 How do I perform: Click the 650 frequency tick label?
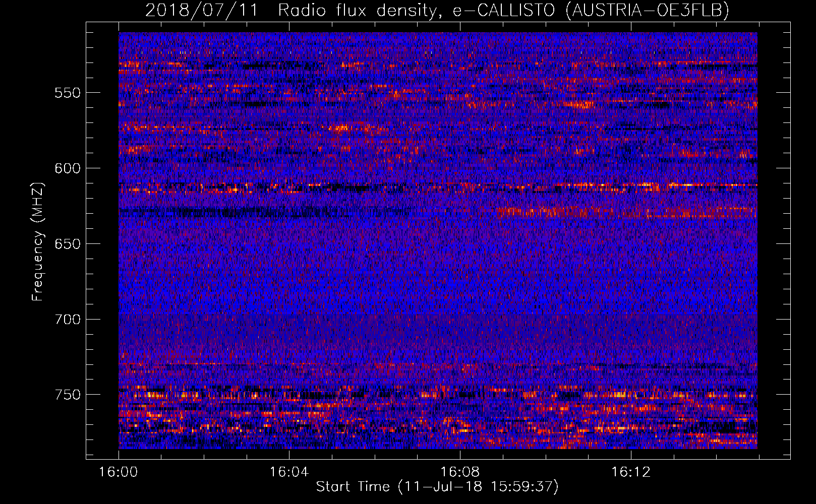coord(68,244)
